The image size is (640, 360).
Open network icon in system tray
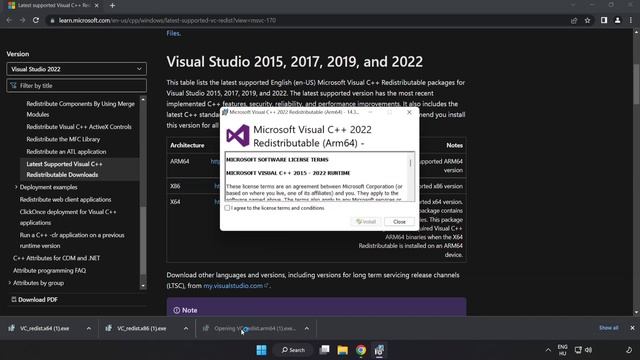point(578,350)
